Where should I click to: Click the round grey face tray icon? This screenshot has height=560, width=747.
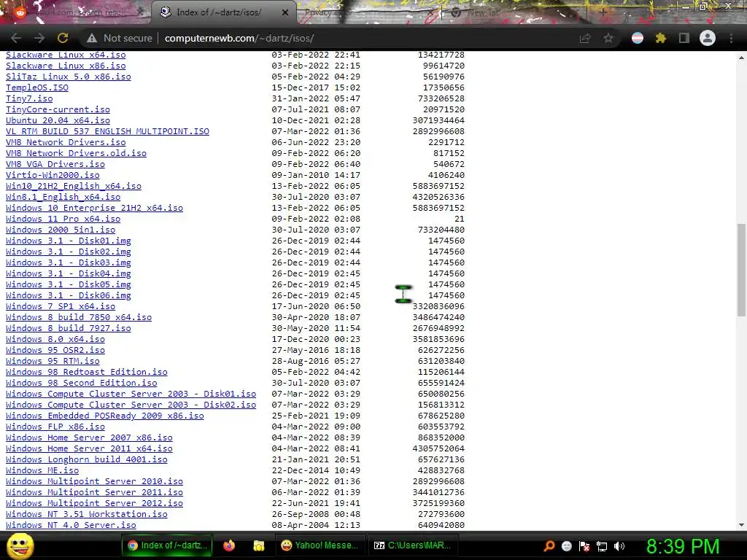pos(566,546)
